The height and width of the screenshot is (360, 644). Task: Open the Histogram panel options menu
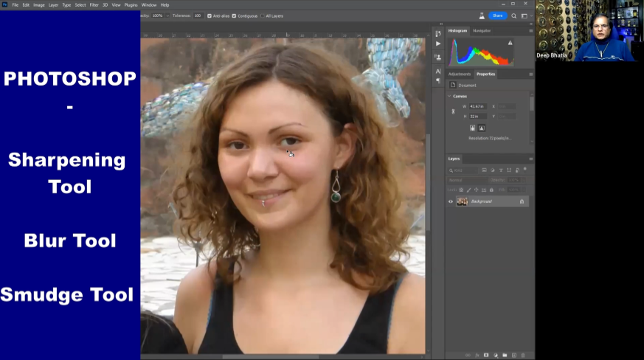(x=530, y=31)
